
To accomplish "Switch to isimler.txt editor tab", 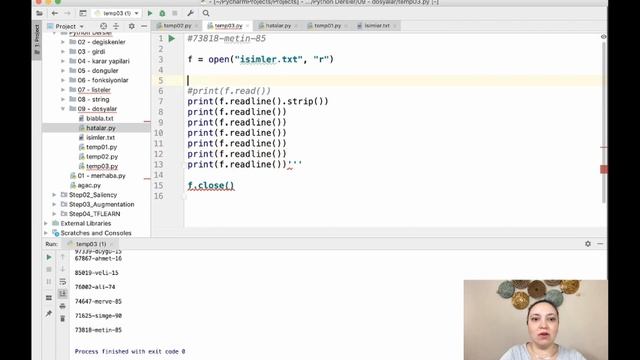I will (x=376, y=25).
